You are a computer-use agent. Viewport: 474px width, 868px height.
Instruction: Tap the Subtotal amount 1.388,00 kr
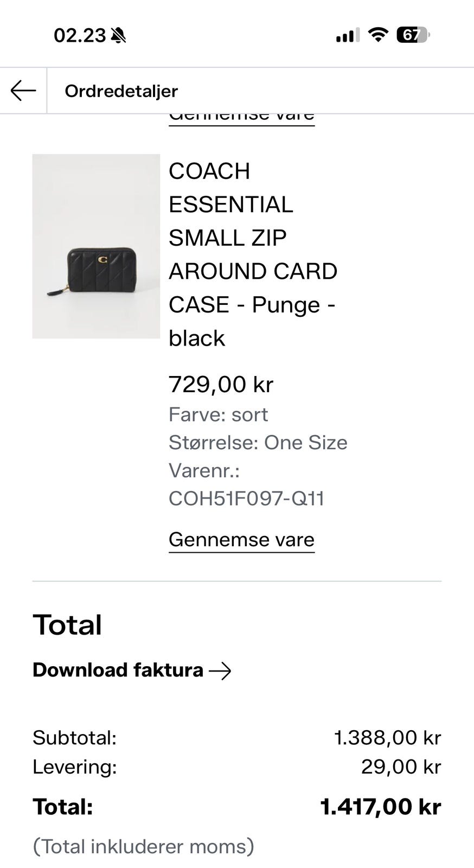387,737
